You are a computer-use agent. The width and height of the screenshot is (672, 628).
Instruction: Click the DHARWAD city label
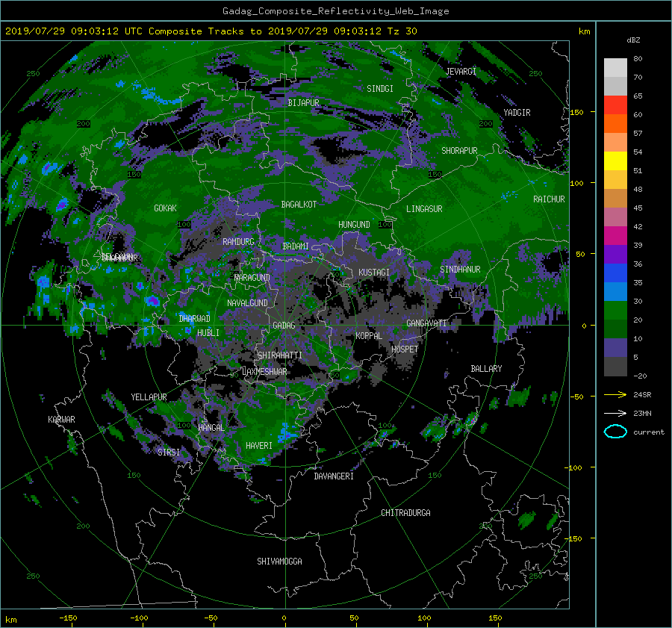tap(194, 319)
